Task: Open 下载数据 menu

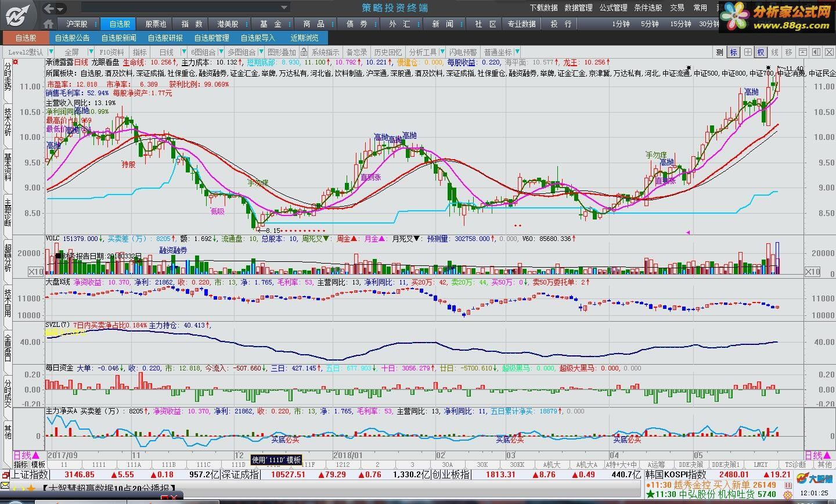Action: tap(543, 8)
